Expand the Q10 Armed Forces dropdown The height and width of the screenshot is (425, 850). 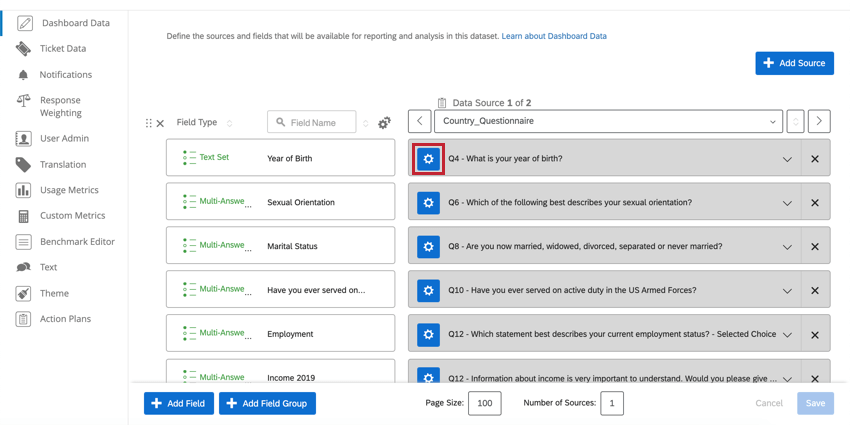click(x=787, y=291)
